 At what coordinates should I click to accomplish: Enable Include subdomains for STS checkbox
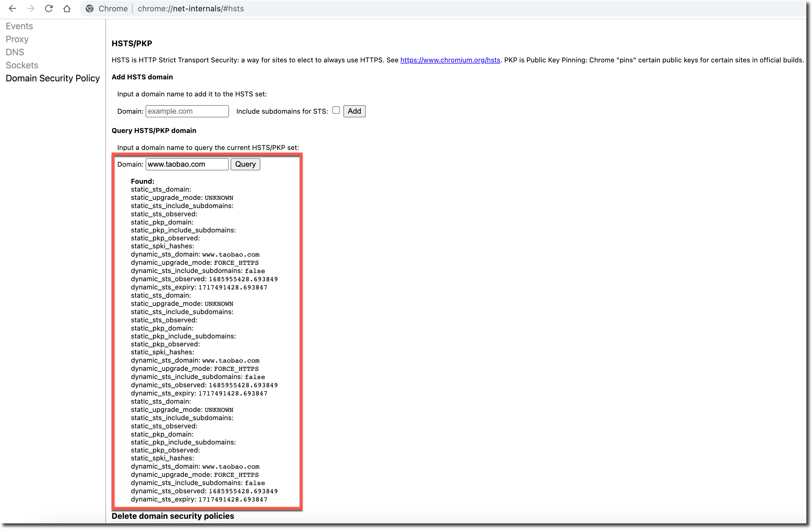coord(336,110)
